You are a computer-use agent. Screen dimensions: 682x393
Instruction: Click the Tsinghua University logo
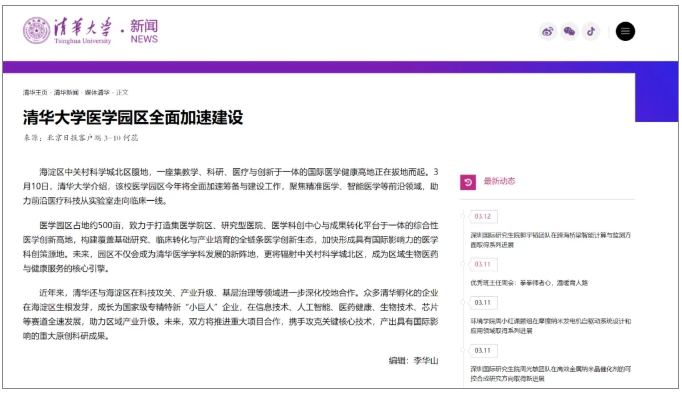coord(67,30)
